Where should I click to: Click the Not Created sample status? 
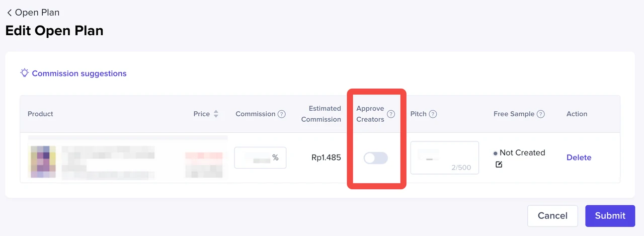(x=522, y=152)
